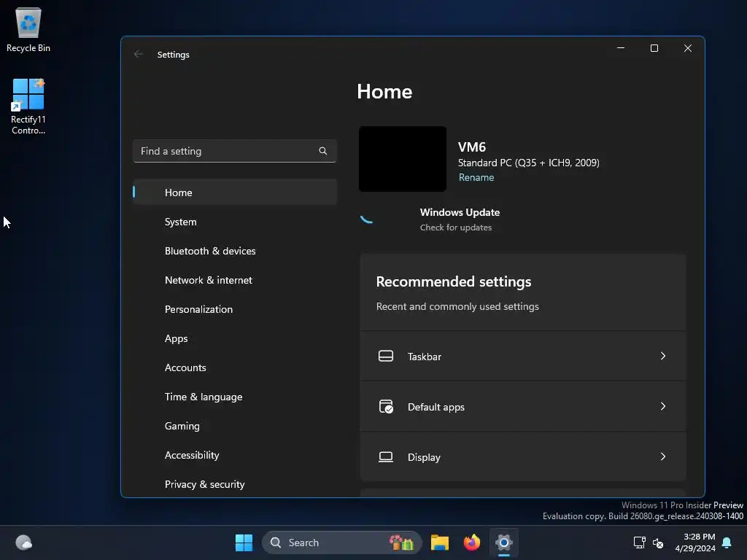Open the Taskbar recommended setting
Screen dimensions: 747x560
522,356
